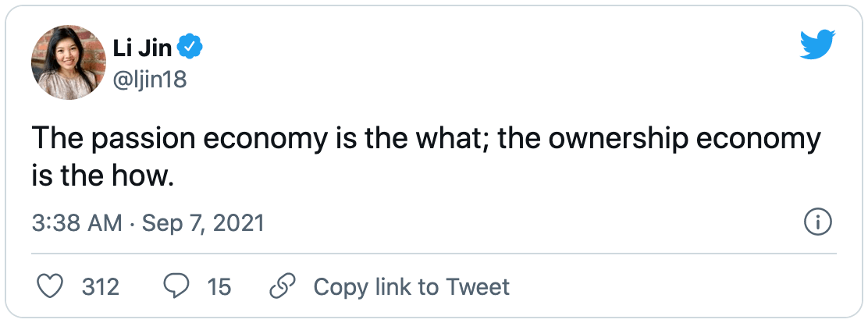Open Li Jin's profile photo

pos(68,62)
